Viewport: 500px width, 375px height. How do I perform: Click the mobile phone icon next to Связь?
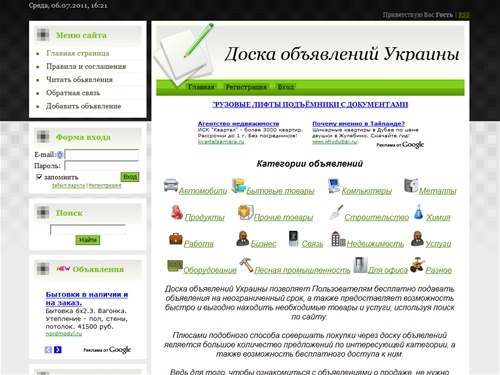click(294, 239)
